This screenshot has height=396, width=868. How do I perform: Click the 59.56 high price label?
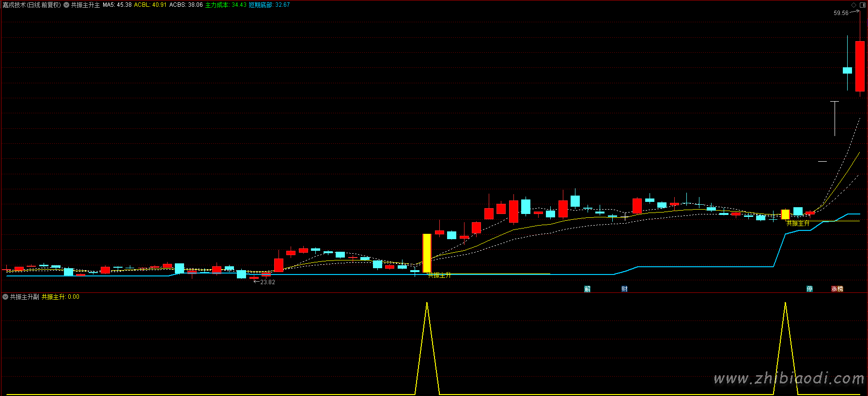click(841, 13)
